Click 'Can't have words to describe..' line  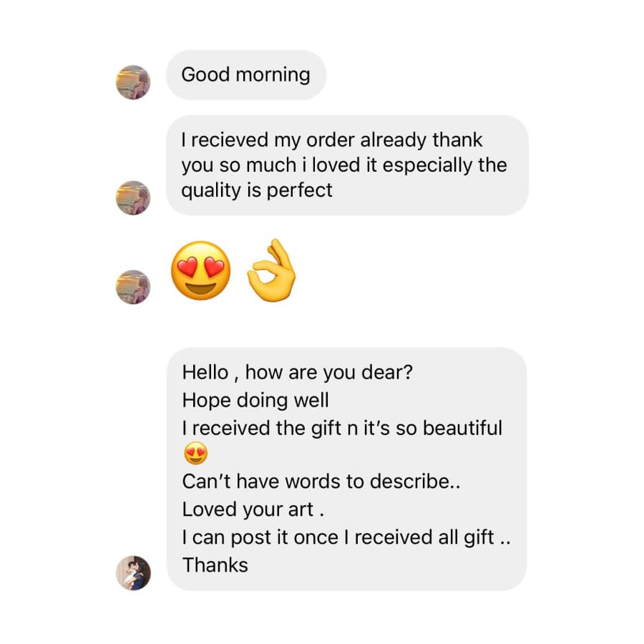click(x=321, y=482)
